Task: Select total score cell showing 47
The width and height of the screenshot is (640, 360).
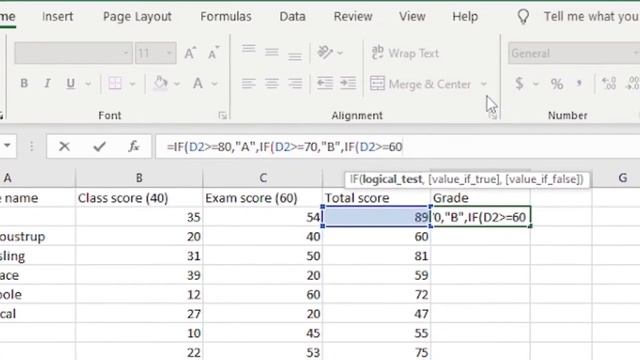Action: pos(376,314)
